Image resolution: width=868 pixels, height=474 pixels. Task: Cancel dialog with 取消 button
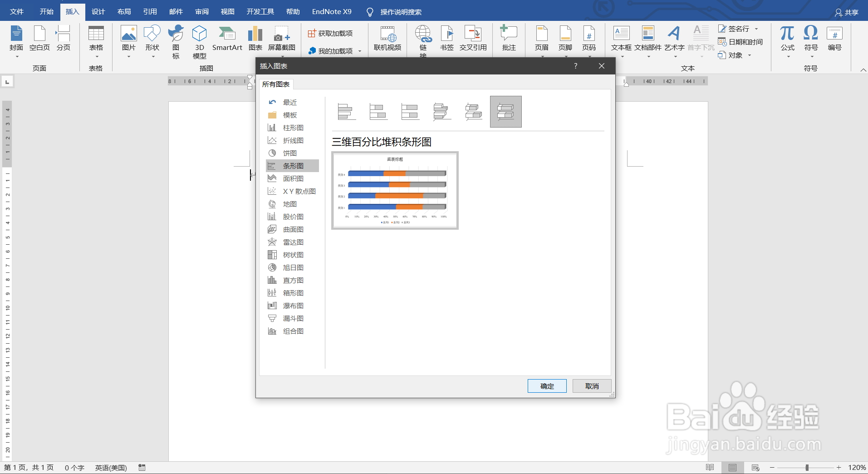coord(592,386)
